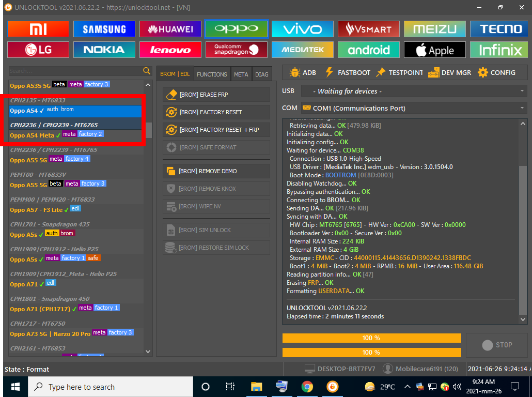Click the device list up arrow
The image size is (532, 397).
point(148,85)
